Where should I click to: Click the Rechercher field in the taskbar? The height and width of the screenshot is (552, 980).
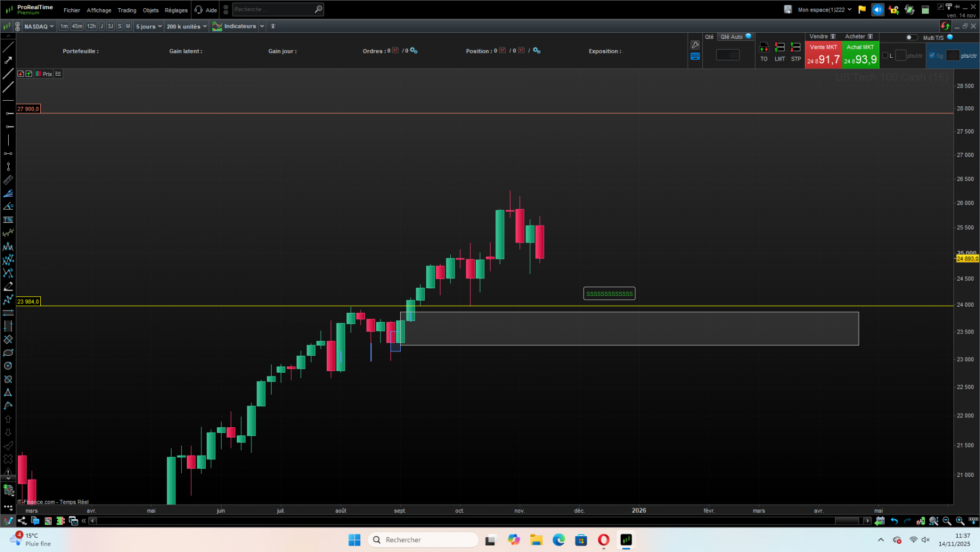coord(423,539)
